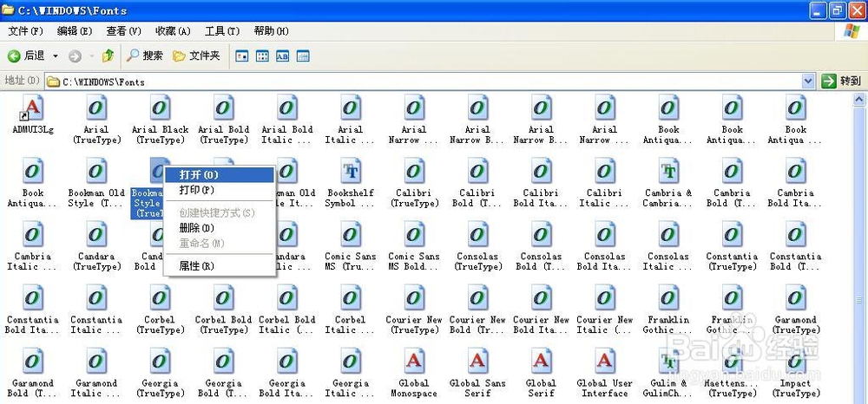Viewport: 868px width, 404px height.
Task: Click the Georgia Italic font label
Action: tap(351, 388)
